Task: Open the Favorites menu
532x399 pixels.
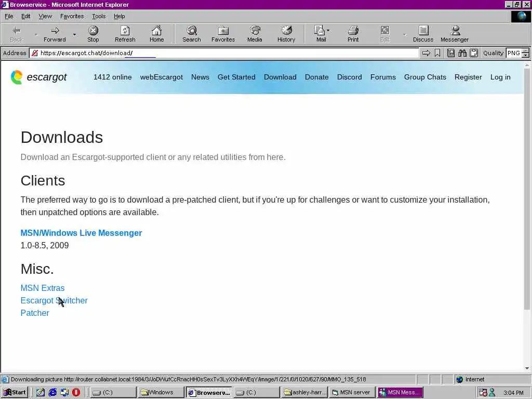Action: coord(72,16)
